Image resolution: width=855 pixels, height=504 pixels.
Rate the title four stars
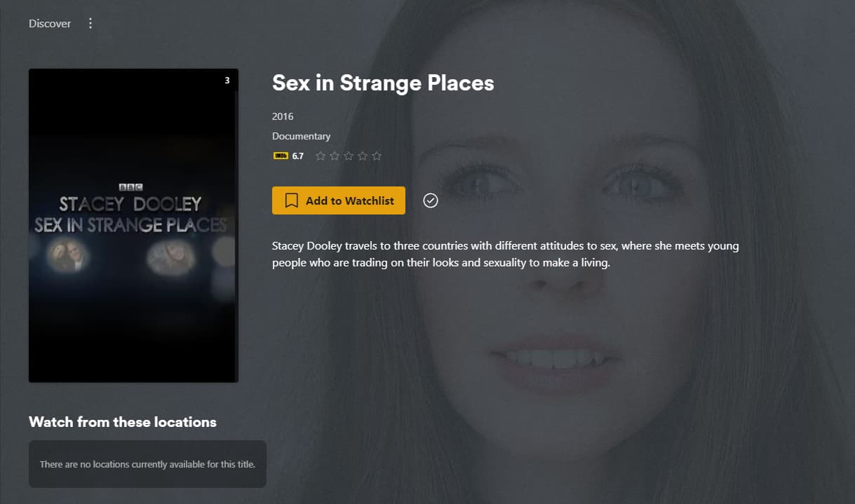[363, 156]
